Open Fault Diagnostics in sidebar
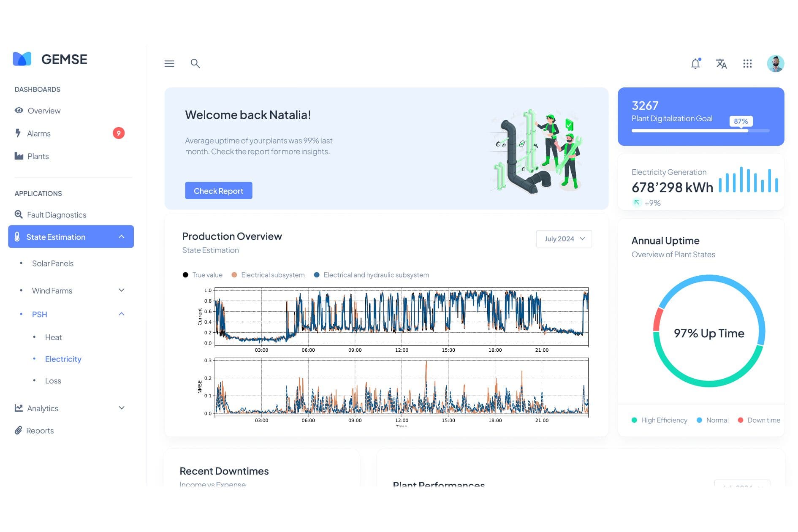The height and width of the screenshot is (532, 798). (56, 215)
